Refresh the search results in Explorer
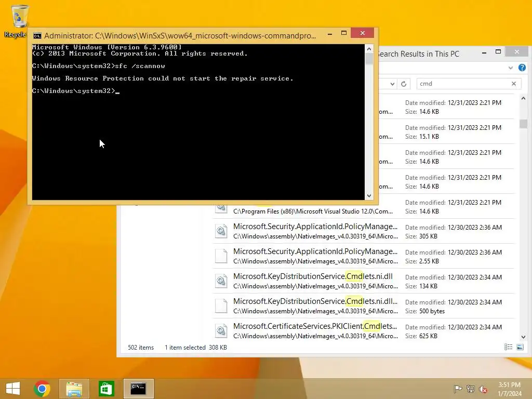Screen dimensions: 532x399 pyautogui.click(x=404, y=84)
